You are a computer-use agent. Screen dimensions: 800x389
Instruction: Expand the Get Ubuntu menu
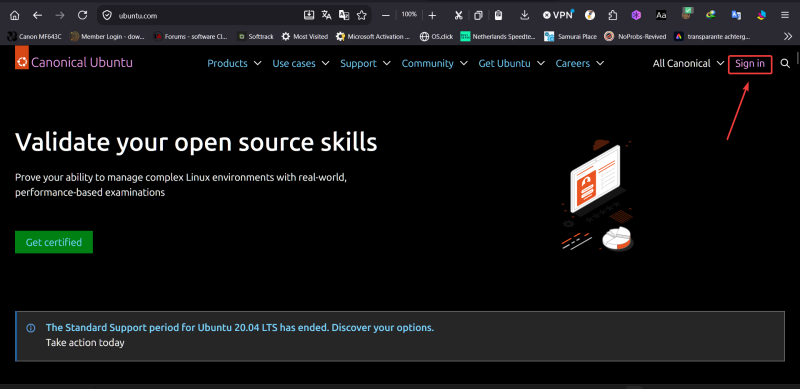pos(511,63)
